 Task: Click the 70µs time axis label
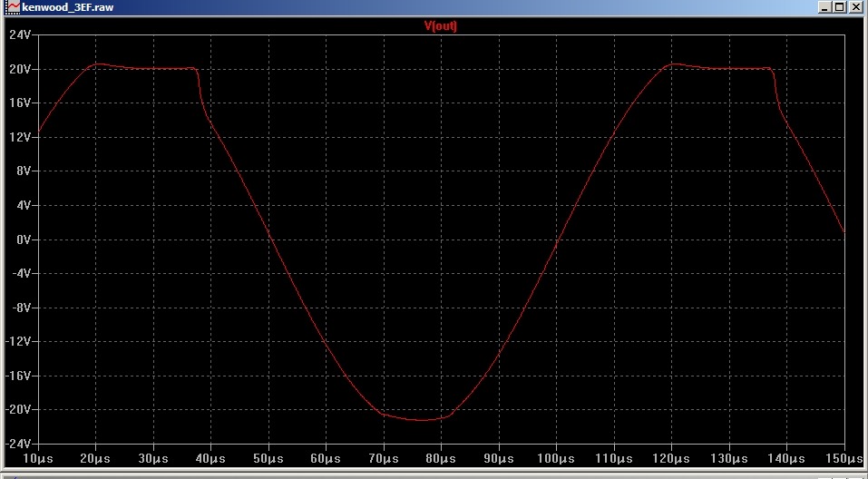click(383, 458)
